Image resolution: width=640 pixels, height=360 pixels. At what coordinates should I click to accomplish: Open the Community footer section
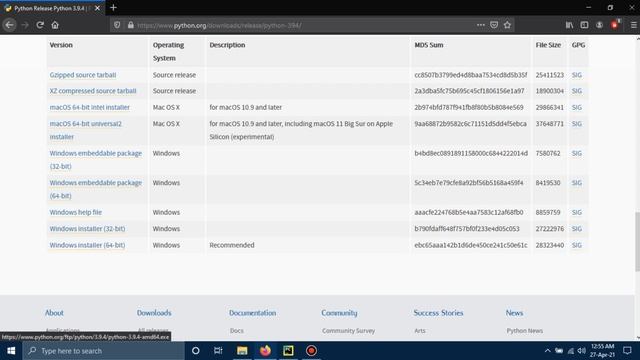pos(339,313)
